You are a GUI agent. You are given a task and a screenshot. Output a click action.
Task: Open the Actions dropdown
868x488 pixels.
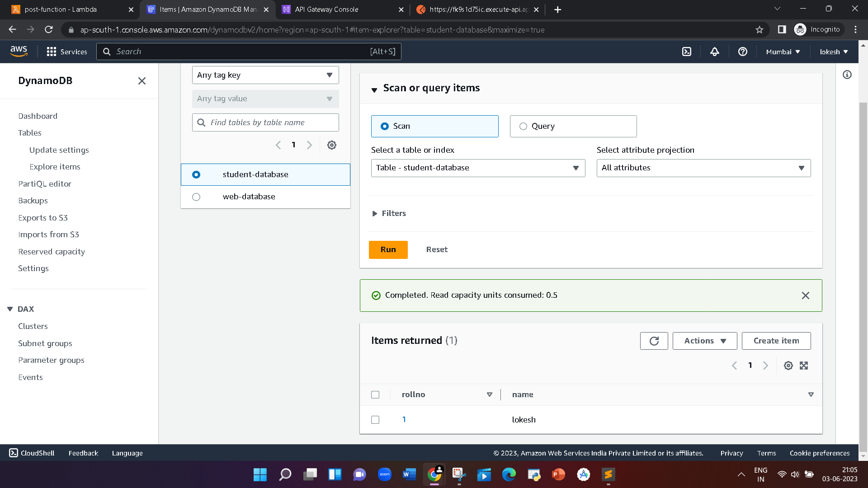point(704,341)
